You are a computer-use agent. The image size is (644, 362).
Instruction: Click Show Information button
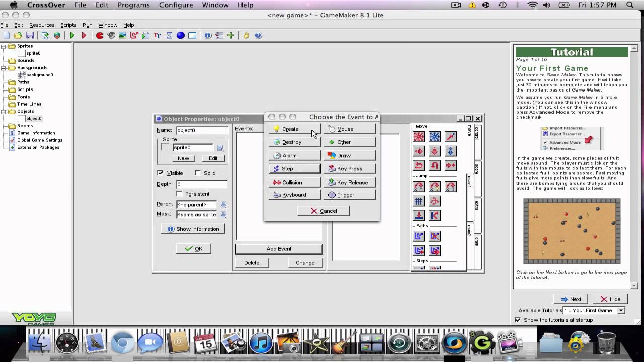193,229
